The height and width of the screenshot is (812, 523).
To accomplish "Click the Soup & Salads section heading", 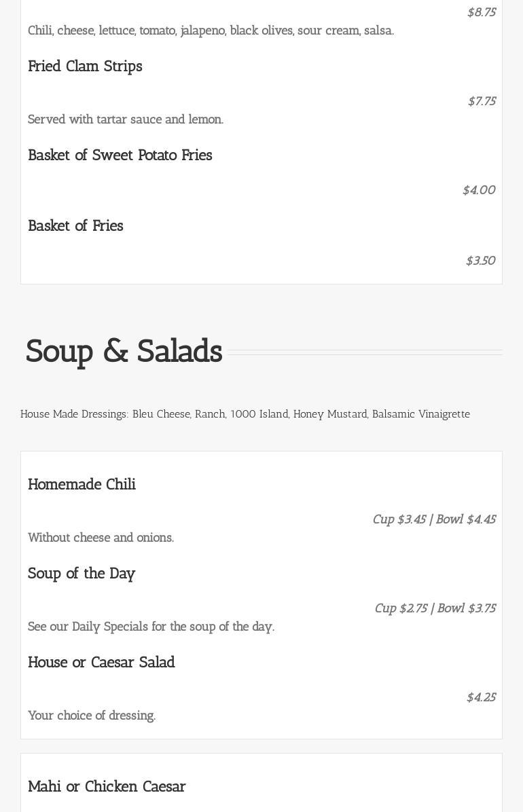I will [124, 352].
